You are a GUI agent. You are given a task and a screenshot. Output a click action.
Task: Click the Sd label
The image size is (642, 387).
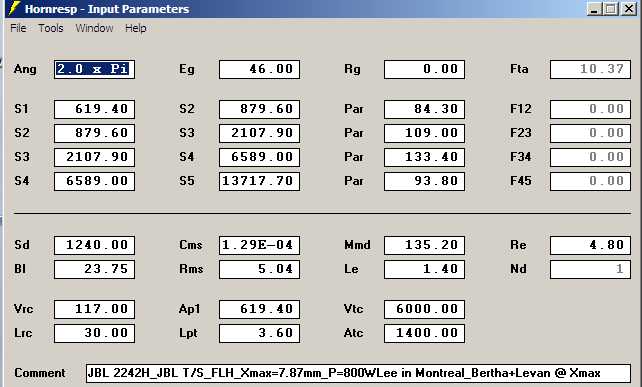click(22, 245)
